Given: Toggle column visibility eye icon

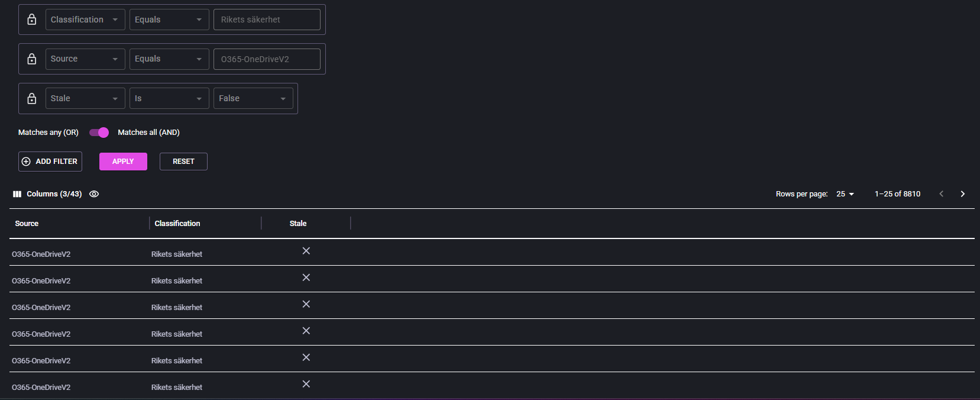Looking at the screenshot, I should coord(94,194).
